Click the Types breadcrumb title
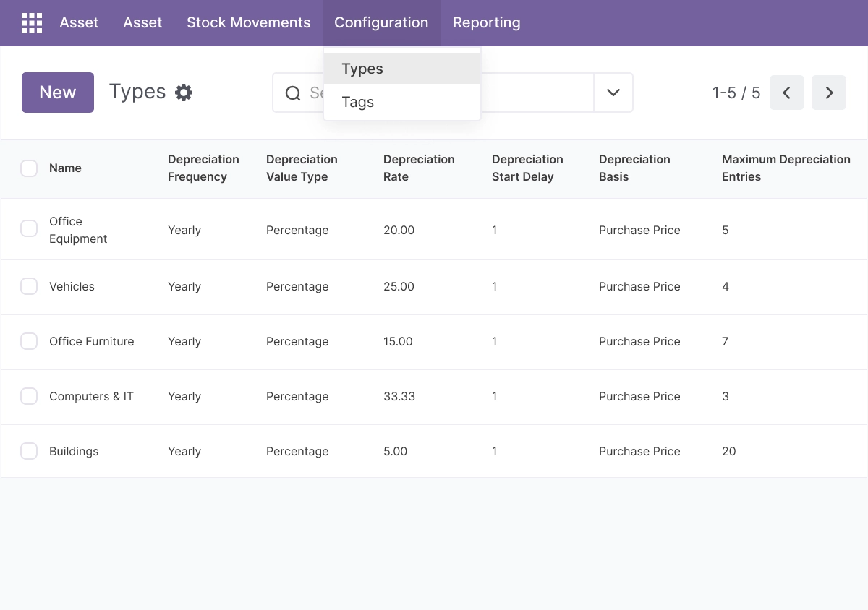The height and width of the screenshot is (610, 868). click(137, 92)
